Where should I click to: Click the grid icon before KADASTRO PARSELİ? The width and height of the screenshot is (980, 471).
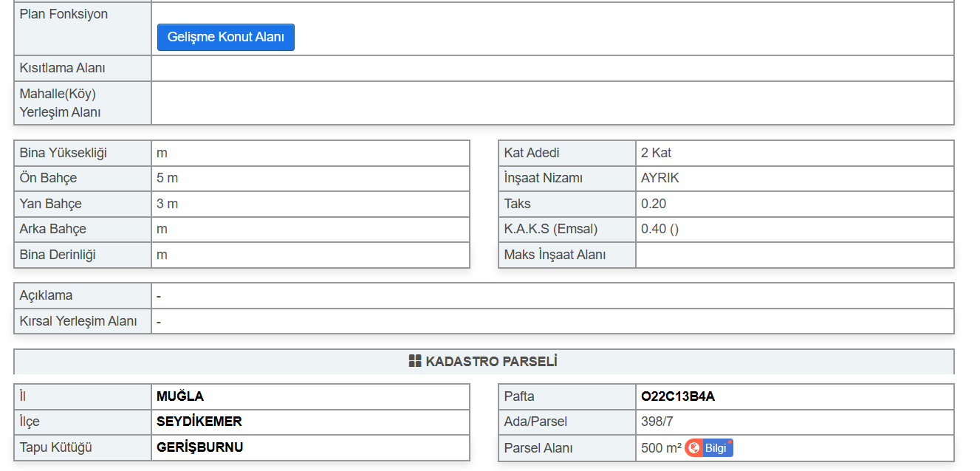pyautogui.click(x=415, y=362)
